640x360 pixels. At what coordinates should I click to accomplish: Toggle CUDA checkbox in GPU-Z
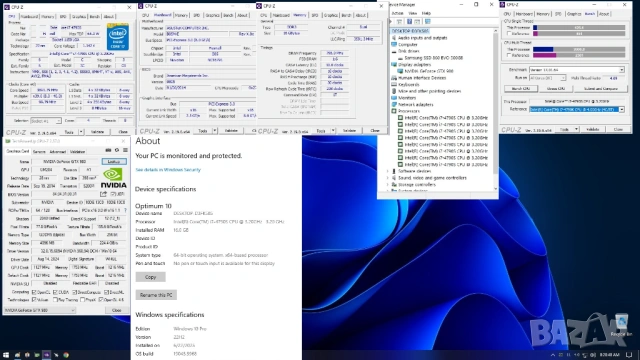(55, 292)
